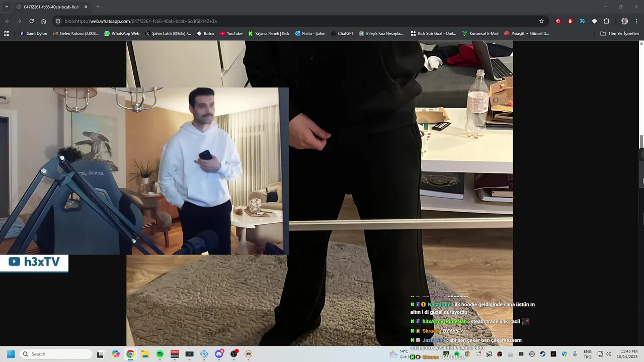Switch ENG TRQ input language
Screen dimensions: 644x362
pyautogui.click(x=587, y=354)
